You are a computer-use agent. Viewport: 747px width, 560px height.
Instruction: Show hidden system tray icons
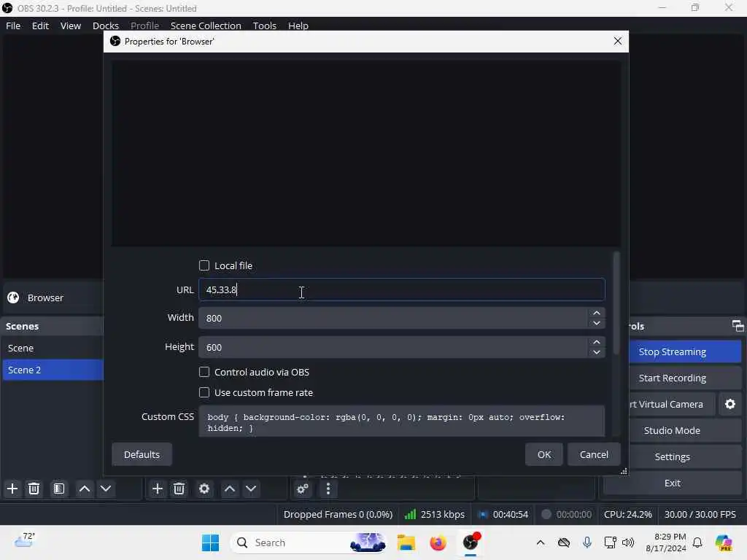click(541, 542)
